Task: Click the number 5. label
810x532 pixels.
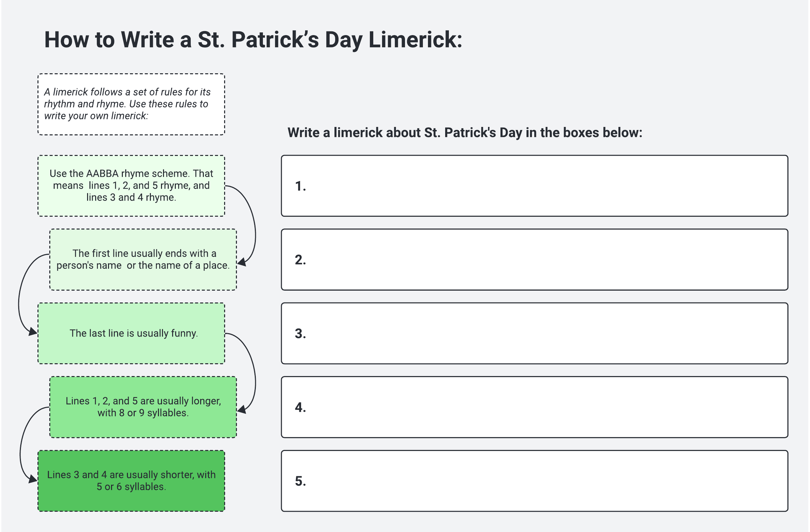Action: 300,481
